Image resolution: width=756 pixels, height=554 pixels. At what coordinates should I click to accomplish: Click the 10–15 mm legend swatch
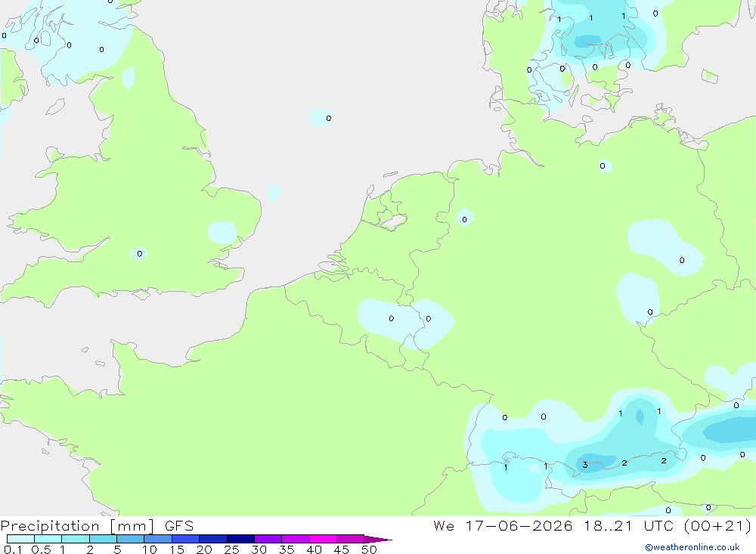tap(158, 539)
